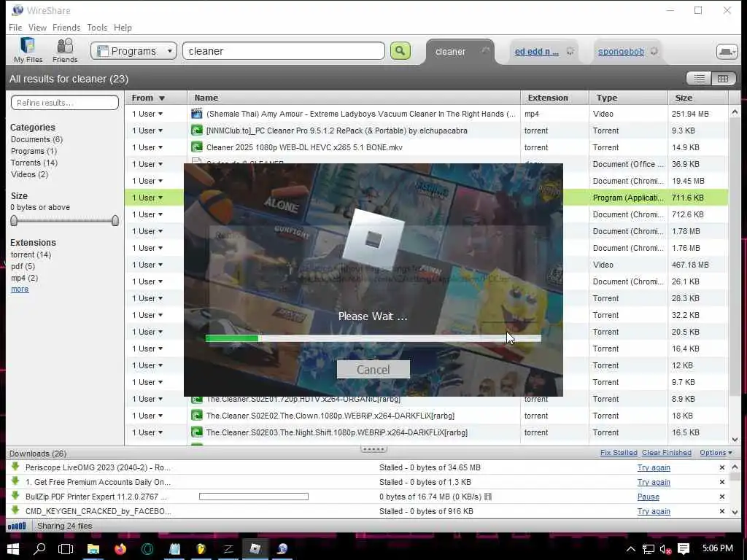Open Windows Start menu
The width and height of the screenshot is (747, 560).
[12, 548]
